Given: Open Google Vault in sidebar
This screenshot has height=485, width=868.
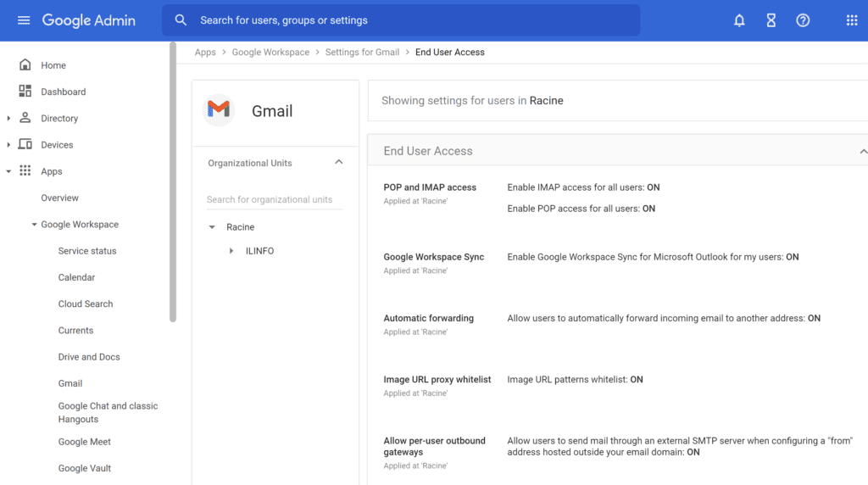Looking at the screenshot, I should [84, 468].
